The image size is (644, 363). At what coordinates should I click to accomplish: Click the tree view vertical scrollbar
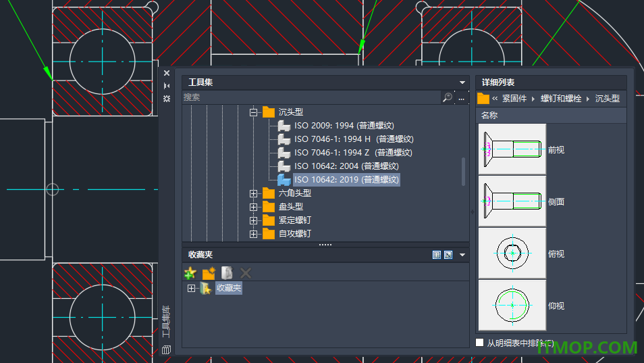pos(464,172)
